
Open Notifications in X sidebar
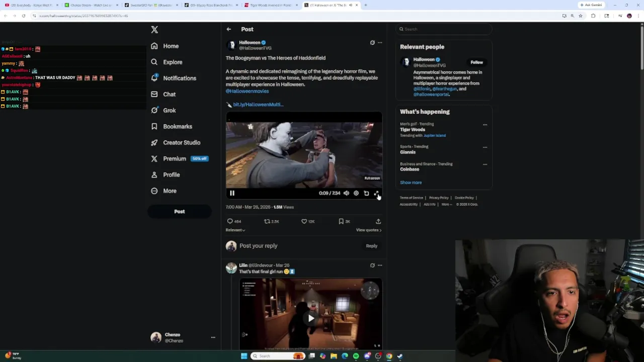pos(174,78)
